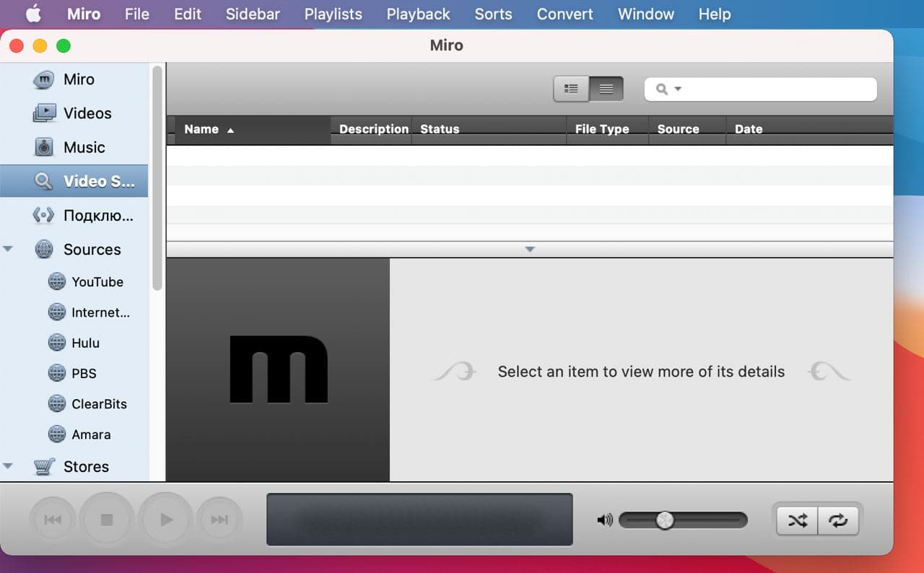The width and height of the screenshot is (924, 573).
Task: Open the Help menu
Action: point(715,14)
